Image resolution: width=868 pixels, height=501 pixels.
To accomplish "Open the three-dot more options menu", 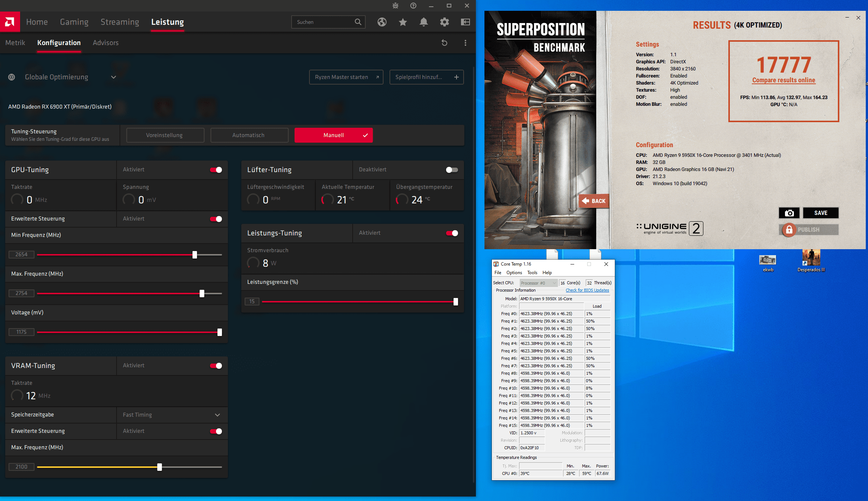I will point(465,43).
